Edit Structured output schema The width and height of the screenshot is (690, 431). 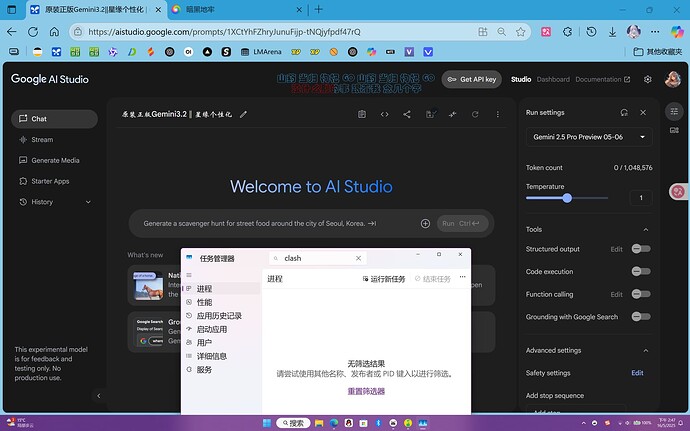pyautogui.click(x=617, y=249)
